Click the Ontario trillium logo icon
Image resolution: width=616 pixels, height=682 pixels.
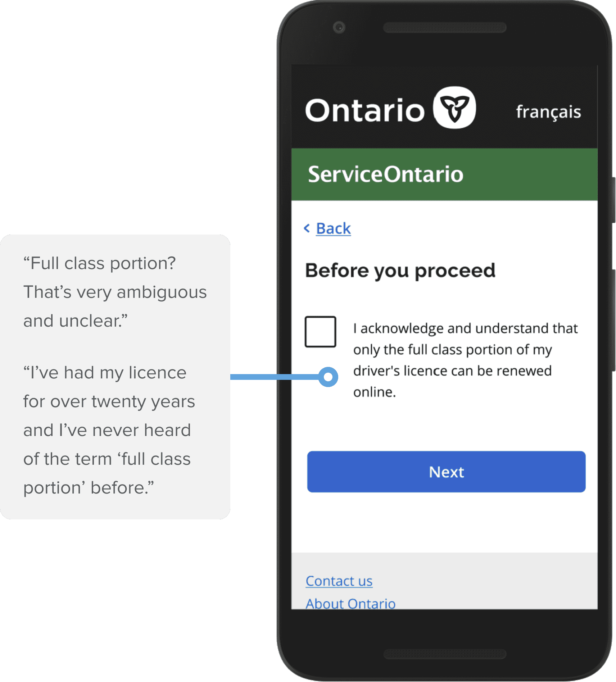454,108
